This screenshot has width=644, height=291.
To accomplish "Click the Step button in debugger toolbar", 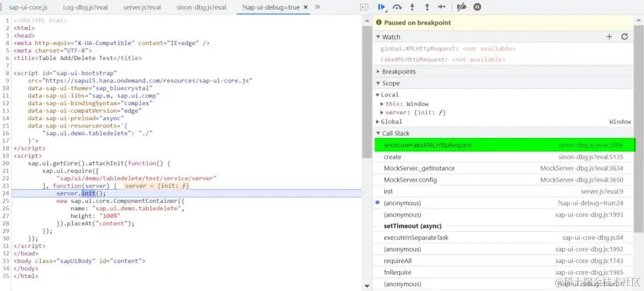I will 442,7.
